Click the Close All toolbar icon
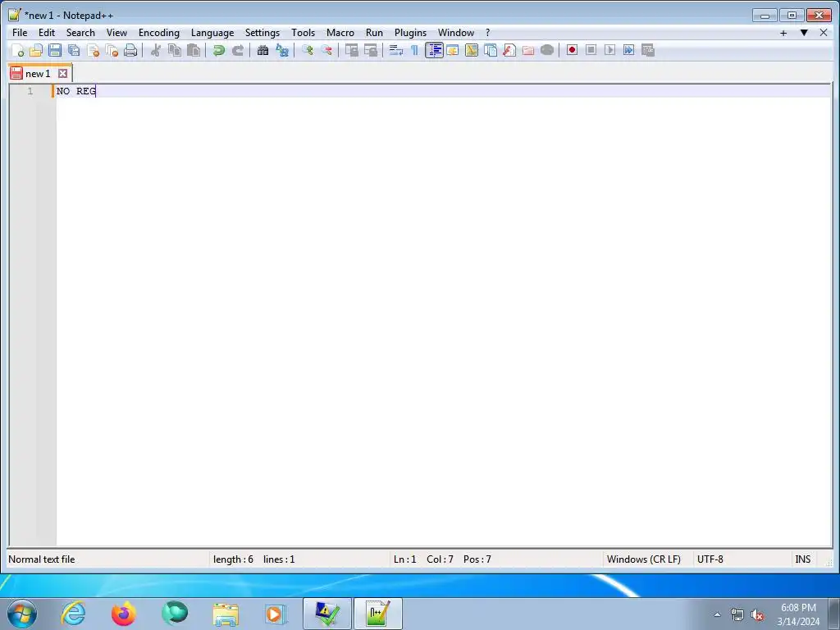The image size is (840, 630). click(112, 50)
